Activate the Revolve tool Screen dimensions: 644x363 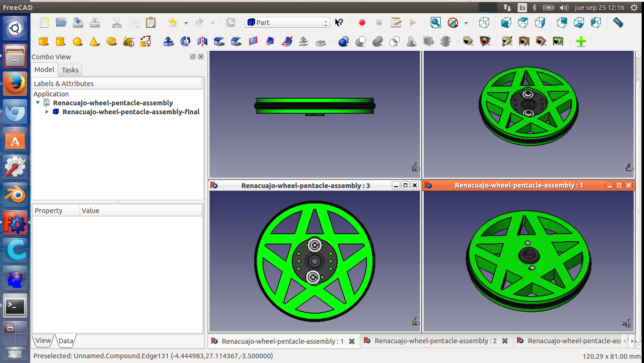186,41
